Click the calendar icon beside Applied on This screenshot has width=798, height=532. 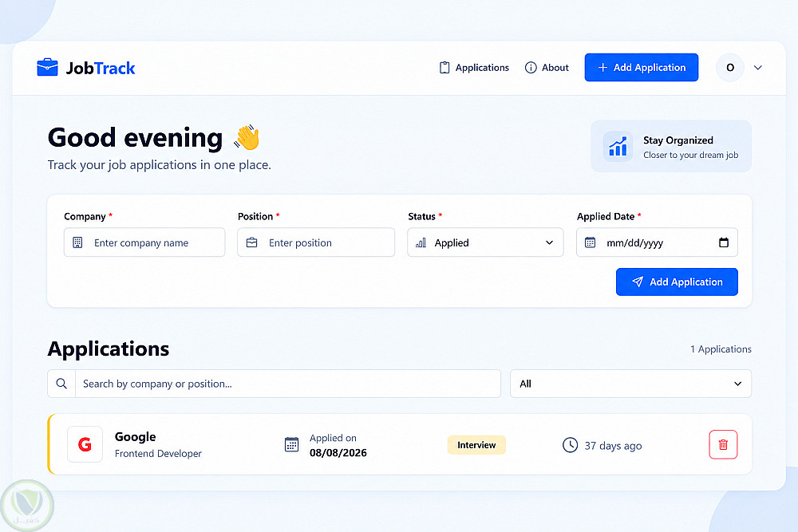click(x=291, y=444)
